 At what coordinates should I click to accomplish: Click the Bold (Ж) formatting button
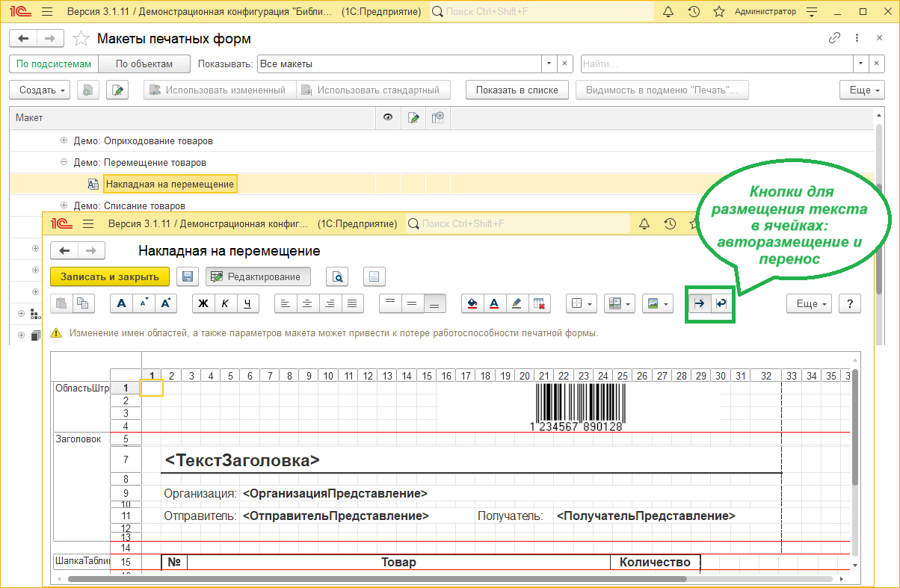(x=202, y=303)
